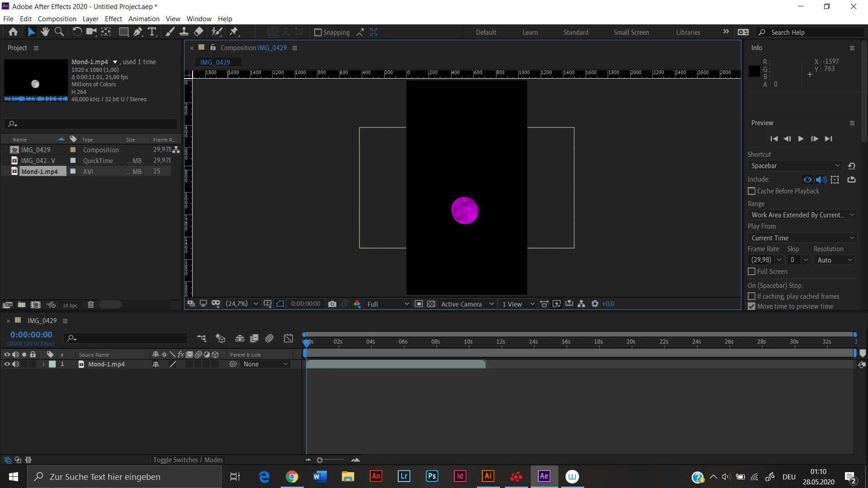
Task: Select the Clone Stamp tool
Action: coord(184,32)
